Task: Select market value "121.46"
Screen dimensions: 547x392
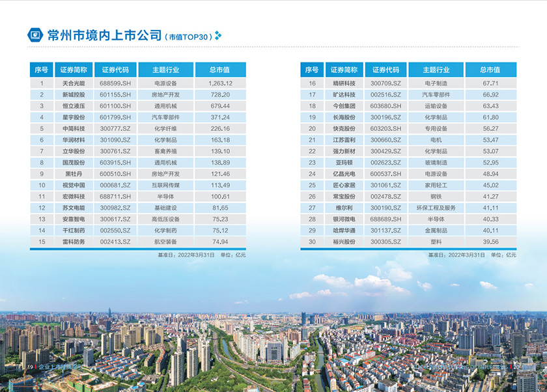Action: tap(221, 174)
